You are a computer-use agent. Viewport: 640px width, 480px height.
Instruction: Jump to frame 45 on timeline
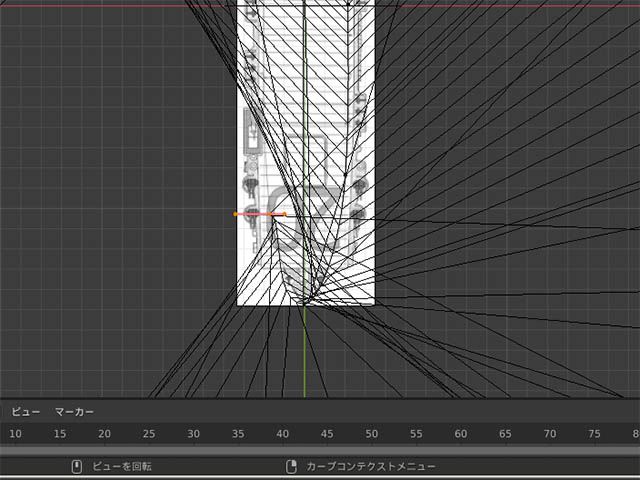[327, 434]
